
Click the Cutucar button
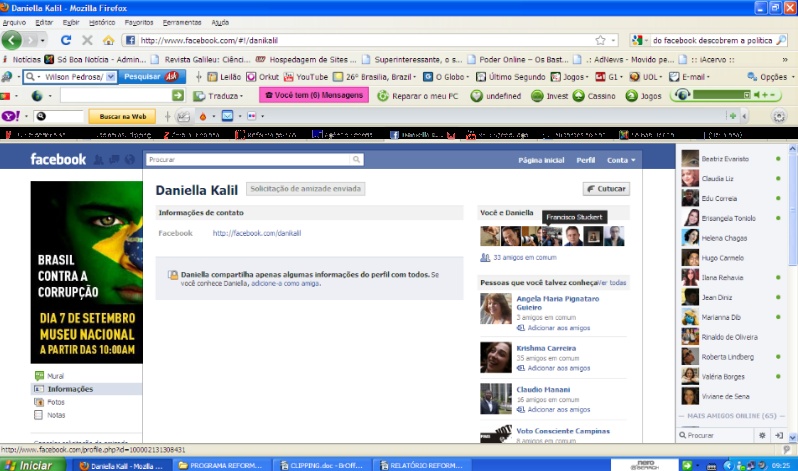coord(606,189)
